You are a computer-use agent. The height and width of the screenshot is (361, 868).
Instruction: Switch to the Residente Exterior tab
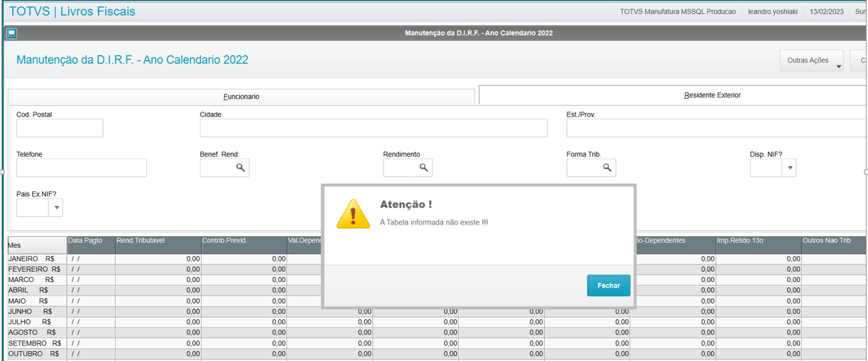712,95
